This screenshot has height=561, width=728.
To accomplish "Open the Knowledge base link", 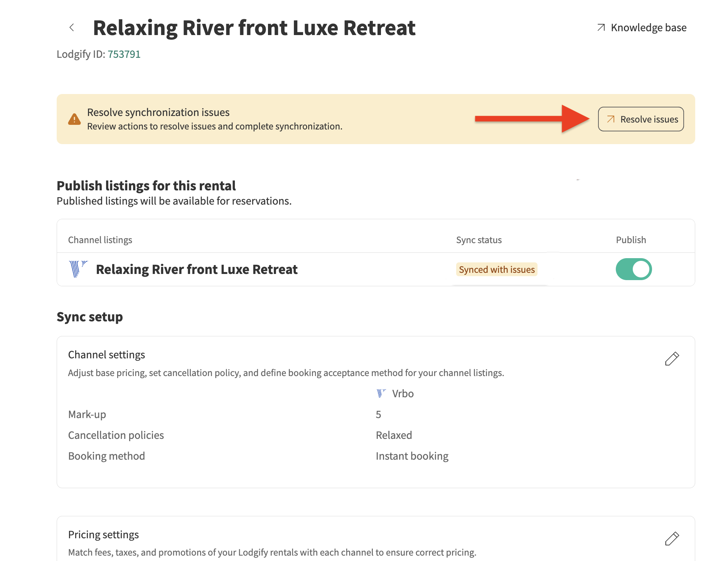I will tap(648, 28).
